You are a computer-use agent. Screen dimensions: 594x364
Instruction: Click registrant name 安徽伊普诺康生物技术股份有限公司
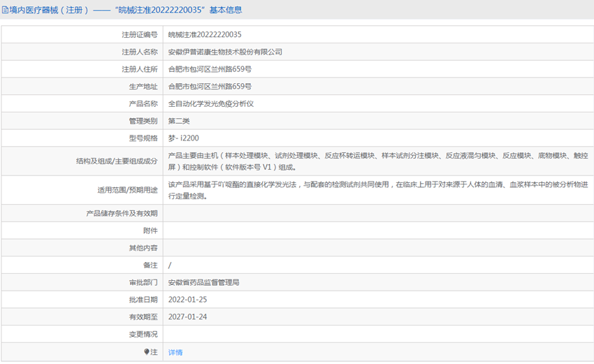coord(225,52)
